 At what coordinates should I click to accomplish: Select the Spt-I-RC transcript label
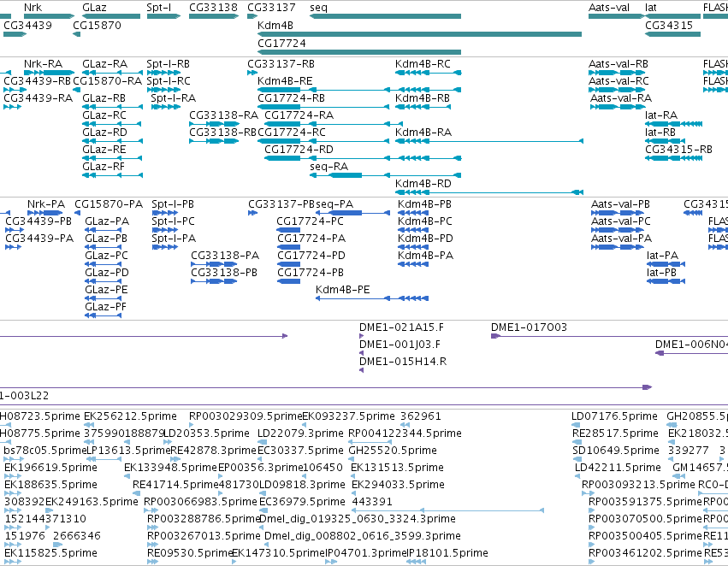169,81
